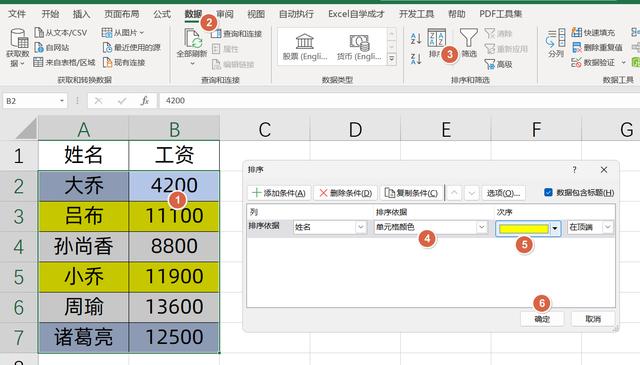This screenshot has width=640, height=365.
Task: Toggle 数据包含标题 checkbox
Action: click(x=549, y=192)
